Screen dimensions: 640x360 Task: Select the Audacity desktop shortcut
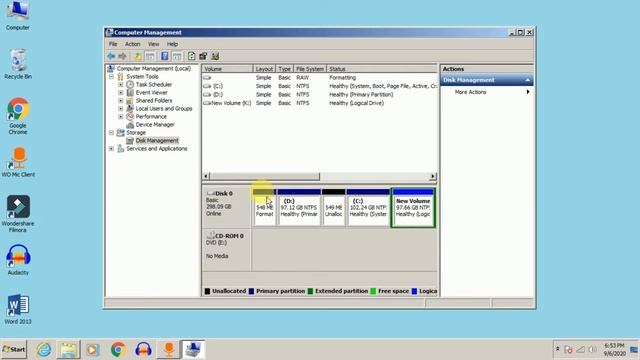[x=18, y=260]
